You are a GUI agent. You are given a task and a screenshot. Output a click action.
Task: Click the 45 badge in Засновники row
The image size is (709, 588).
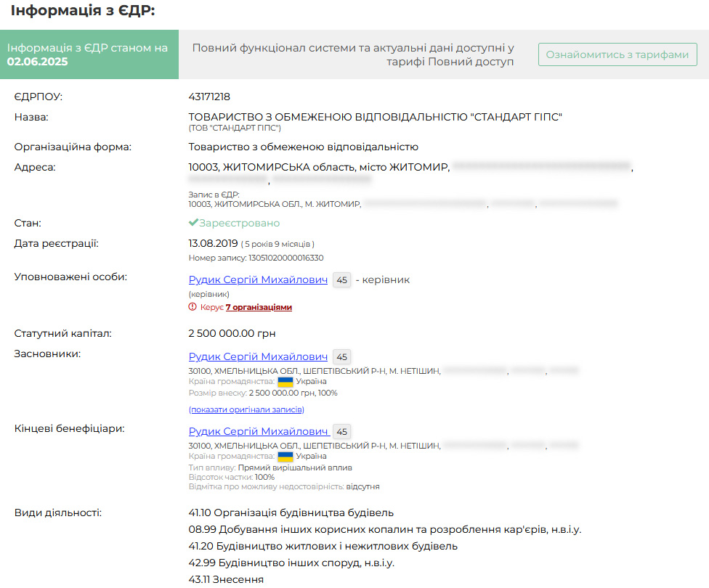(x=341, y=356)
